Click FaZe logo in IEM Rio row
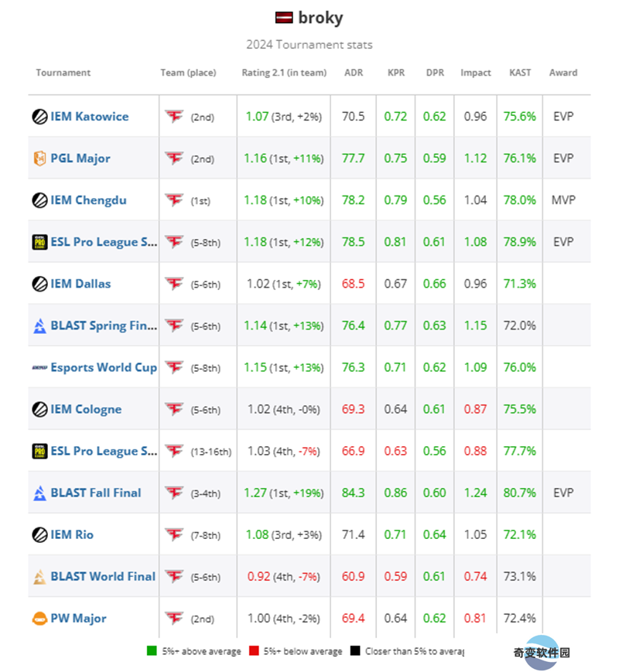The image size is (619, 672). pos(175,534)
